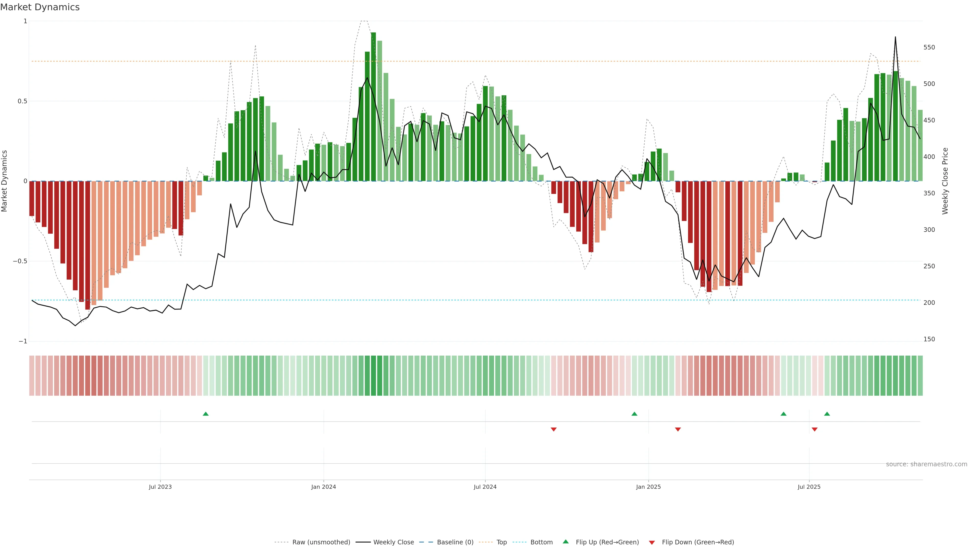Screen dimensions: 980x551
Task: Click the Flip Up triangle just before Jan 2025
Action: pos(634,414)
